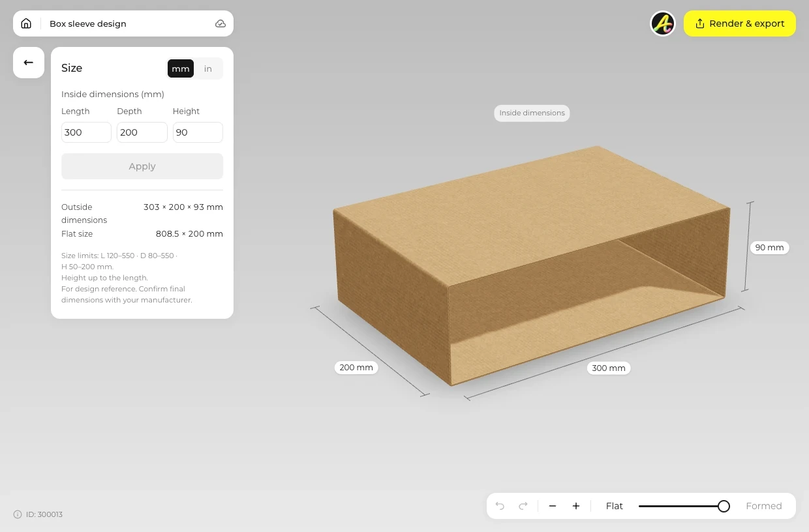Go back using the left arrow button

29,63
